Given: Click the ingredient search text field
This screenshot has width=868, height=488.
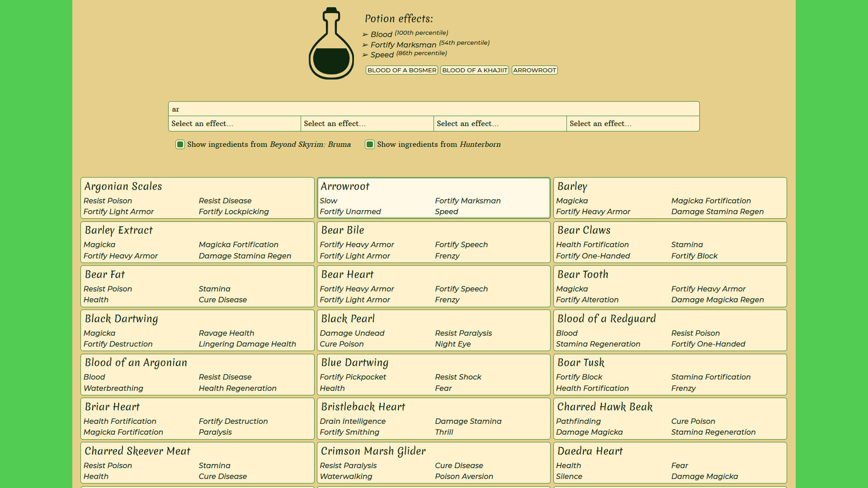Looking at the screenshot, I should [434, 109].
